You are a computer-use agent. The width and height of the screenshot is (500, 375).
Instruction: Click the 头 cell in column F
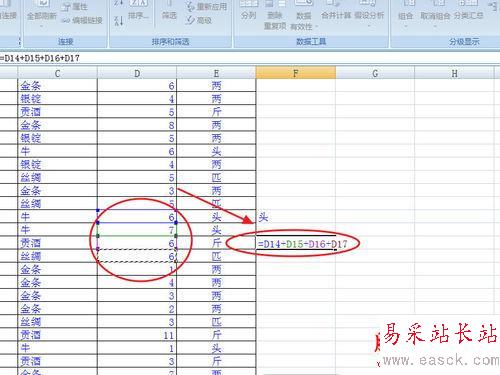click(x=296, y=217)
